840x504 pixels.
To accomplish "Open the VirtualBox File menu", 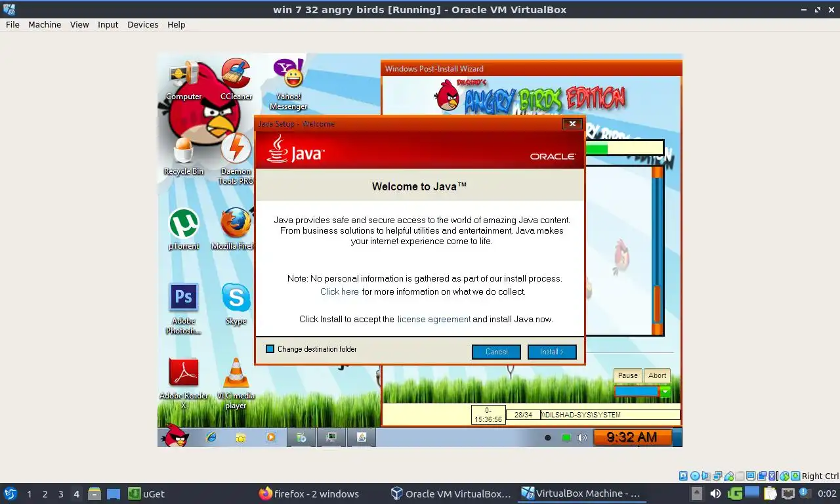I will tap(12, 24).
